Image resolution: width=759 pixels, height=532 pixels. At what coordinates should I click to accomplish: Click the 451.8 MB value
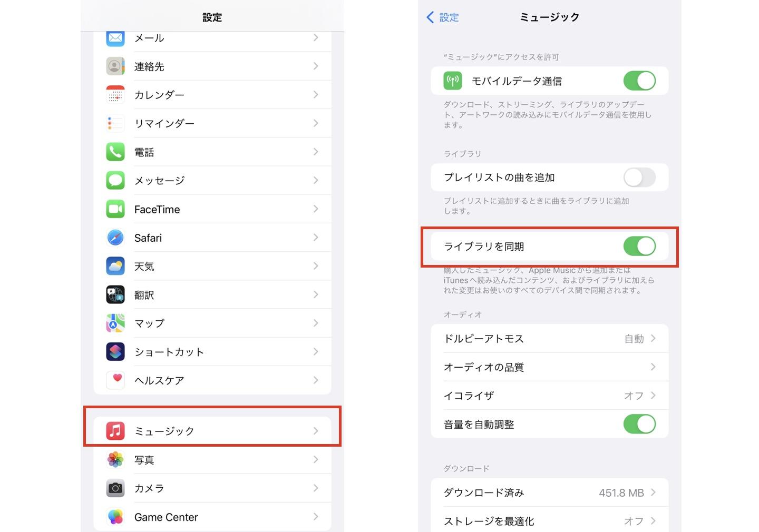point(621,492)
